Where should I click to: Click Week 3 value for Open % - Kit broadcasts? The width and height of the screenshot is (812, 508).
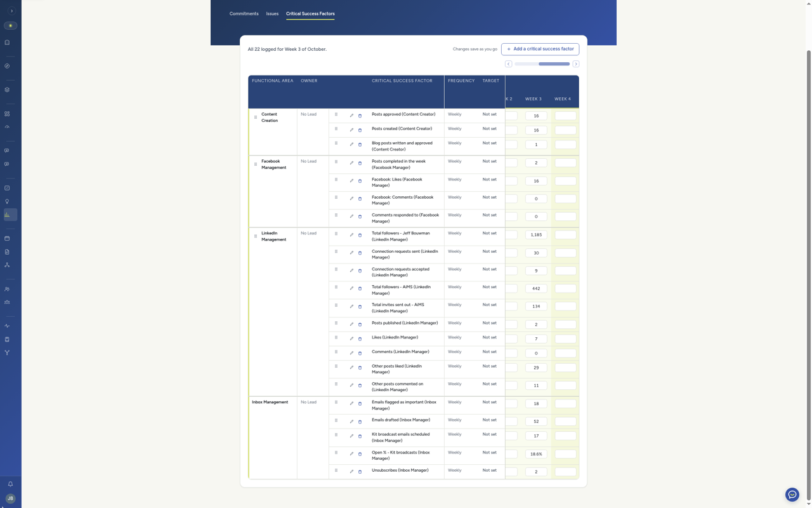point(536,454)
